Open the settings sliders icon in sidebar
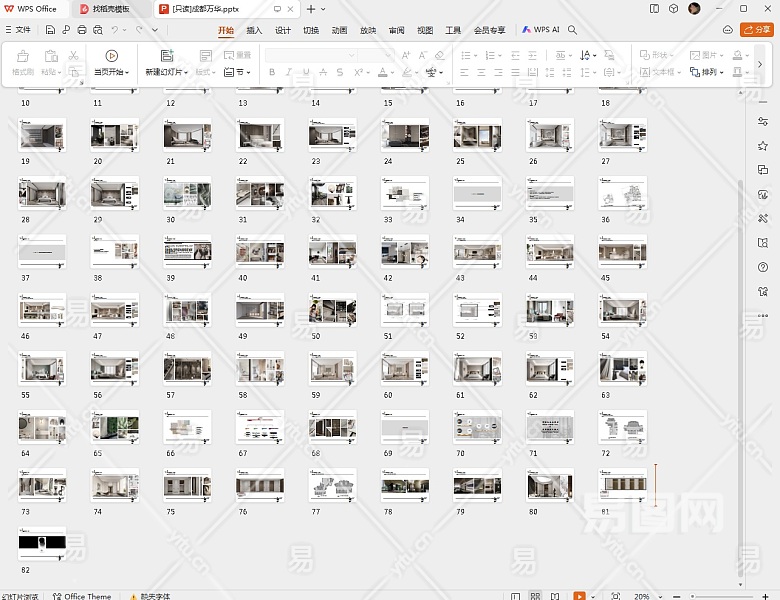Image resolution: width=780 pixels, height=600 pixels. tap(763, 121)
